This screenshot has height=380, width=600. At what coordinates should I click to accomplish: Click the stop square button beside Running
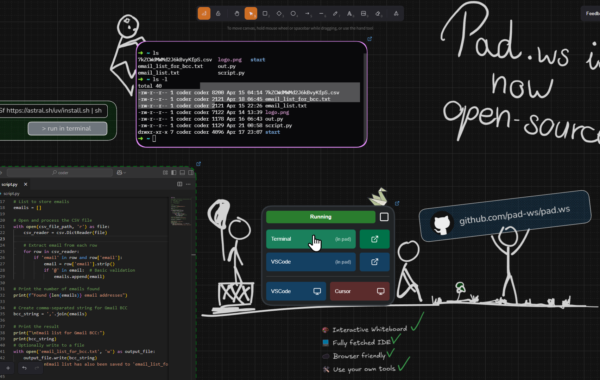[384, 217]
